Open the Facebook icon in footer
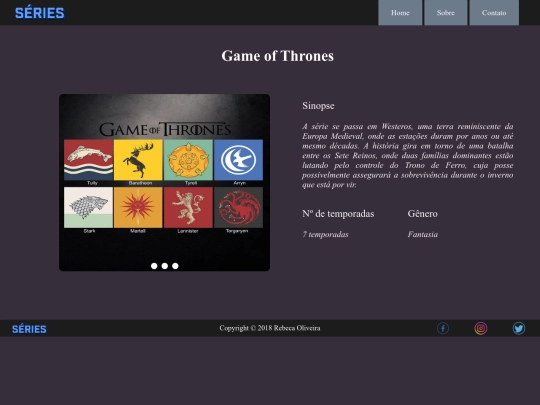Viewport: 540px width, 405px height. point(443,328)
